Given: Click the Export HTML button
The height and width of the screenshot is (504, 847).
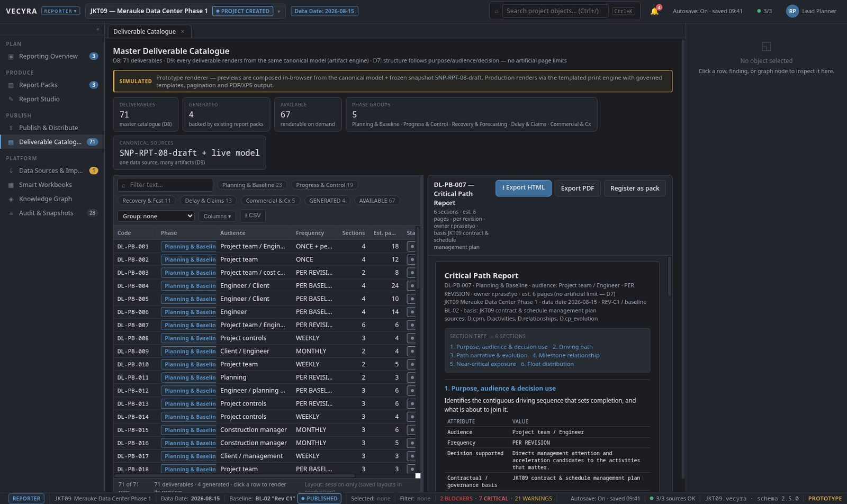Looking at the screenshot, I should pos(523,188).
